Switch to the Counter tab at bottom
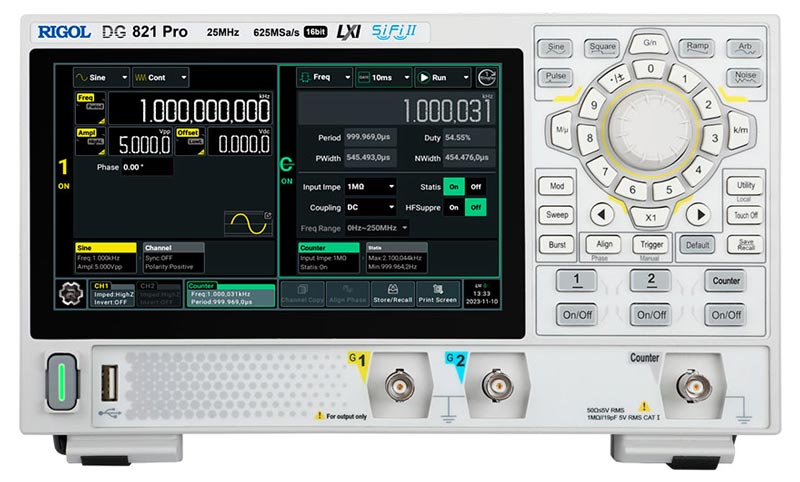The width and height of the screenshot is (800, 482). coord(229,295)
